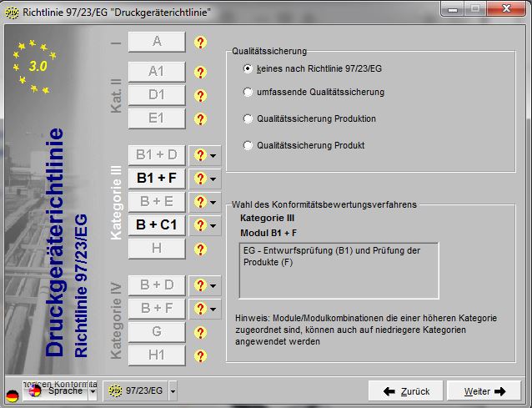
Task: Click the application icon in the title bar
Action: (12, 13)
